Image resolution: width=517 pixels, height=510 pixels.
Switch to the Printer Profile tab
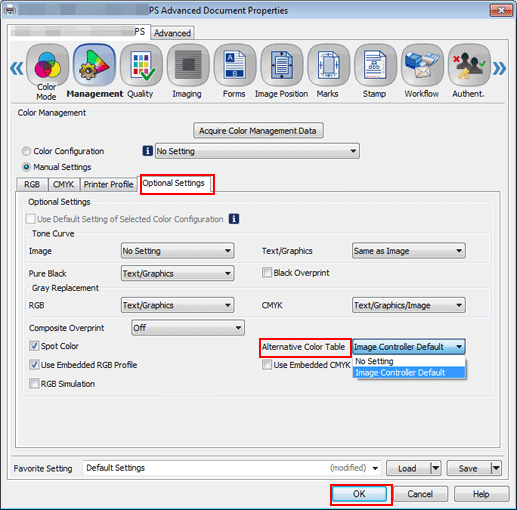coord(108,184)
